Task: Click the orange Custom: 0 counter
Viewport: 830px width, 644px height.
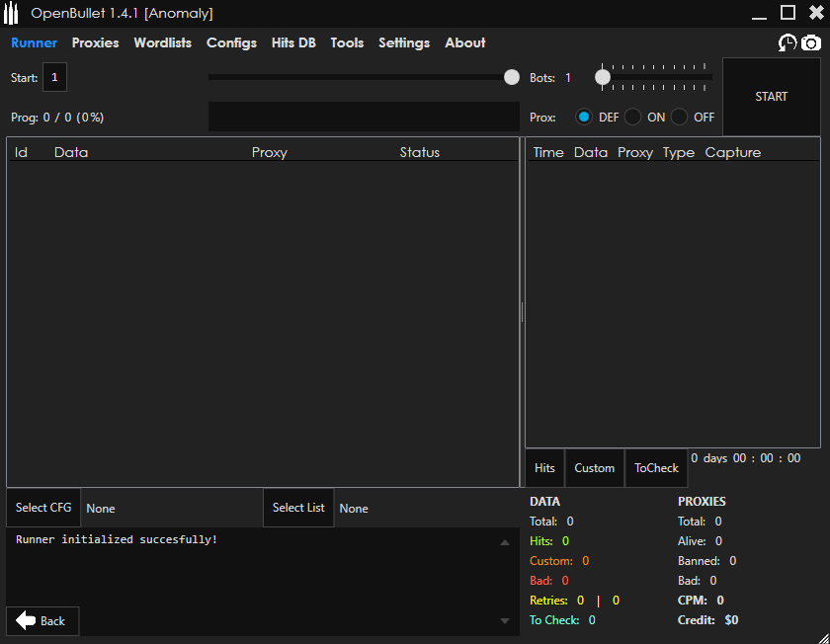Action: [559, 560]
